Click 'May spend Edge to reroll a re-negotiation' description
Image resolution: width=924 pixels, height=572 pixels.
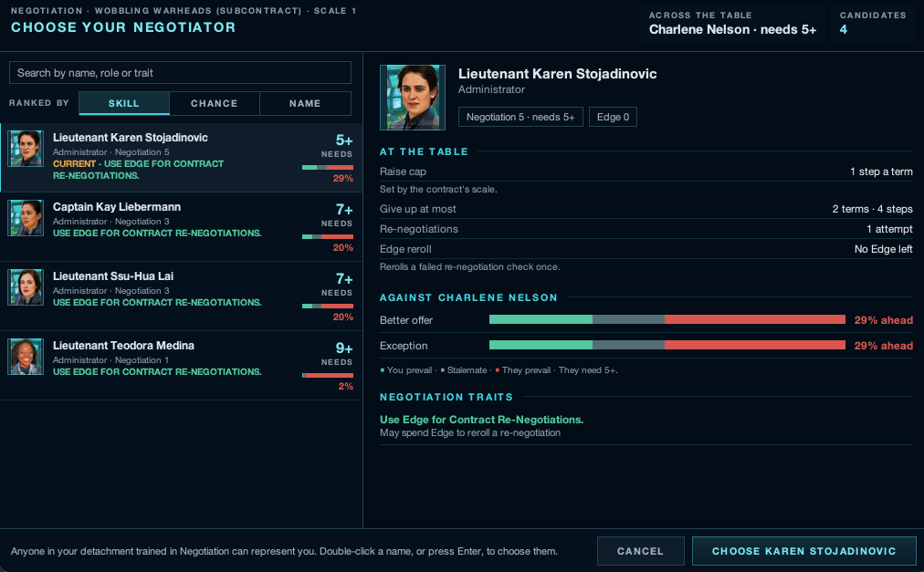pyautogui.click(x=470, y=433)
